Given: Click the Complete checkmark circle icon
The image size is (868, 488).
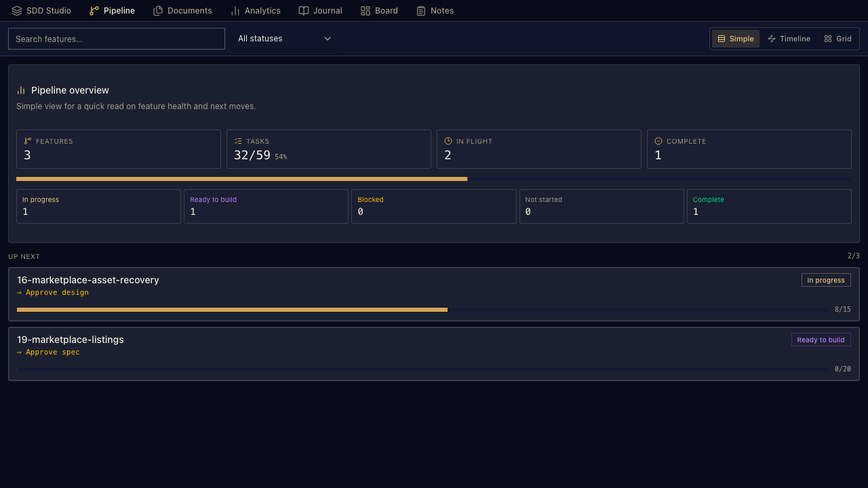Looking at the screenshot, I should 658,141.
